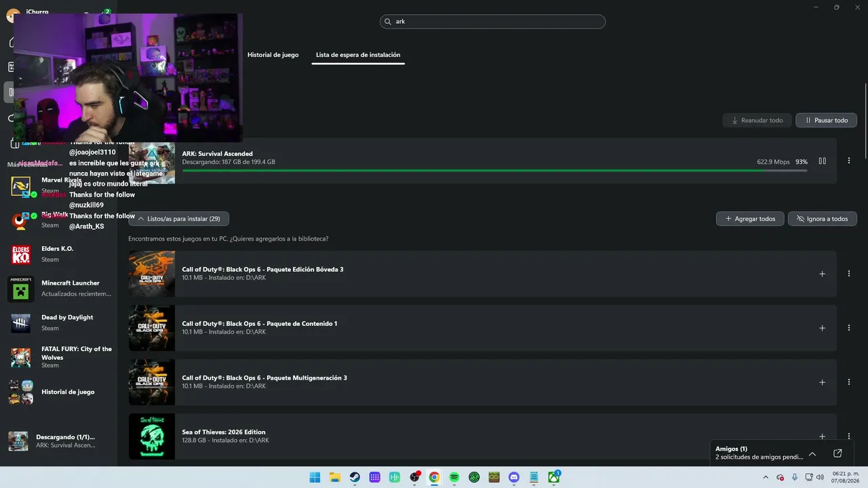
Task: Open Dead by Daylight from the sidebar
Action: 60,323
